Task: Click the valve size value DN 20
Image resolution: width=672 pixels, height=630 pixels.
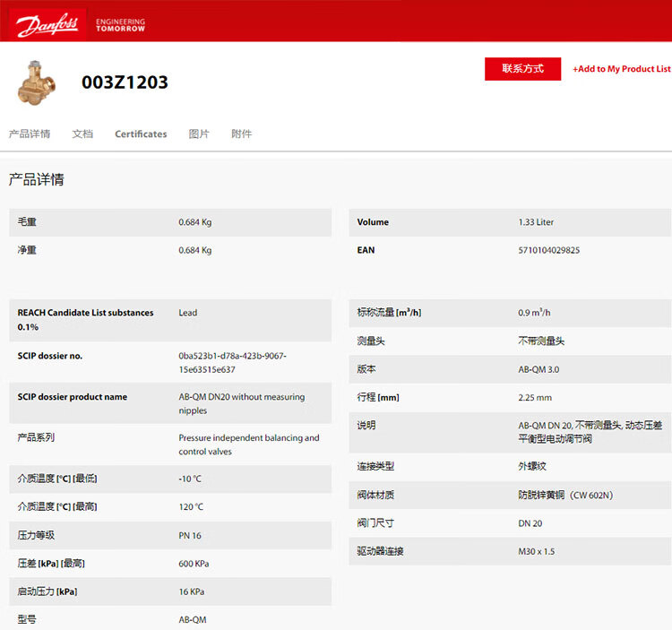Action: tap(530, 523)
